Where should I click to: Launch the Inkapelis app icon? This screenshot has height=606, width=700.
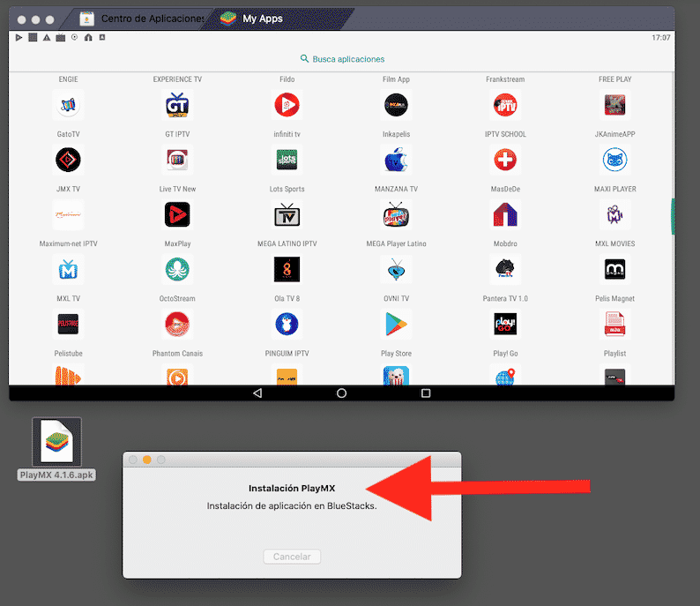[396, 105]
